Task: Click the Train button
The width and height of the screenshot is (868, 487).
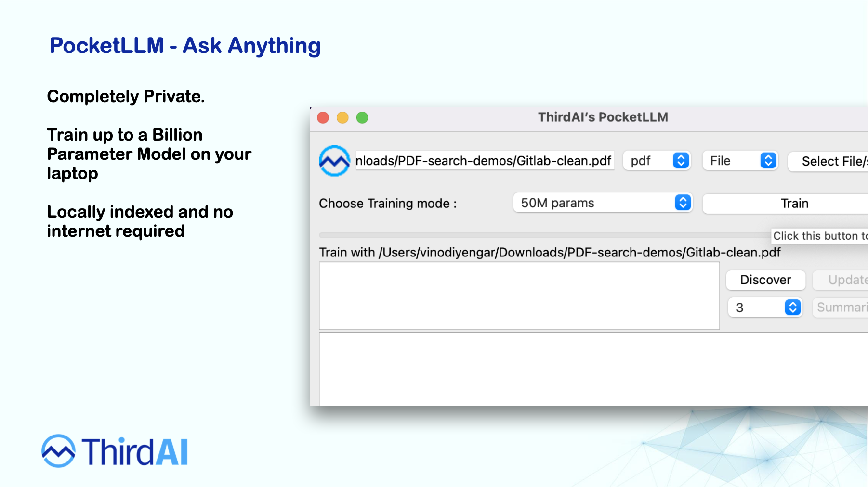Action: pyautogui.click(x=786, y=204)
